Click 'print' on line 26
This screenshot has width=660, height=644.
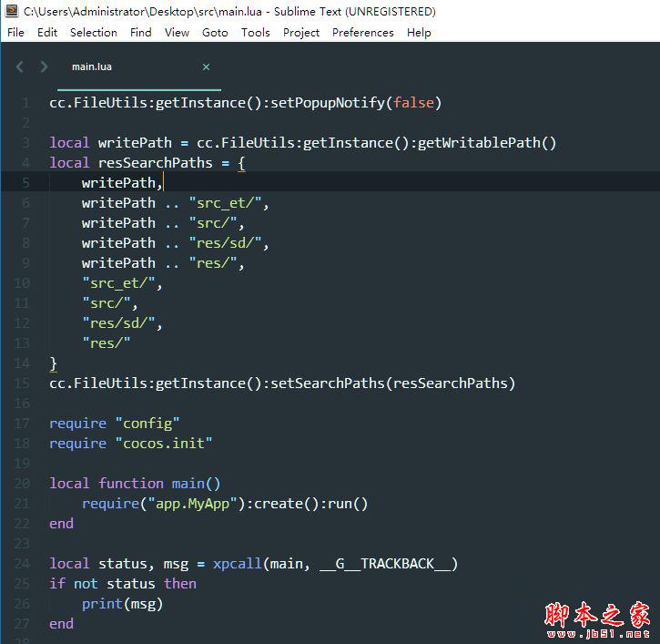(102, 604)
